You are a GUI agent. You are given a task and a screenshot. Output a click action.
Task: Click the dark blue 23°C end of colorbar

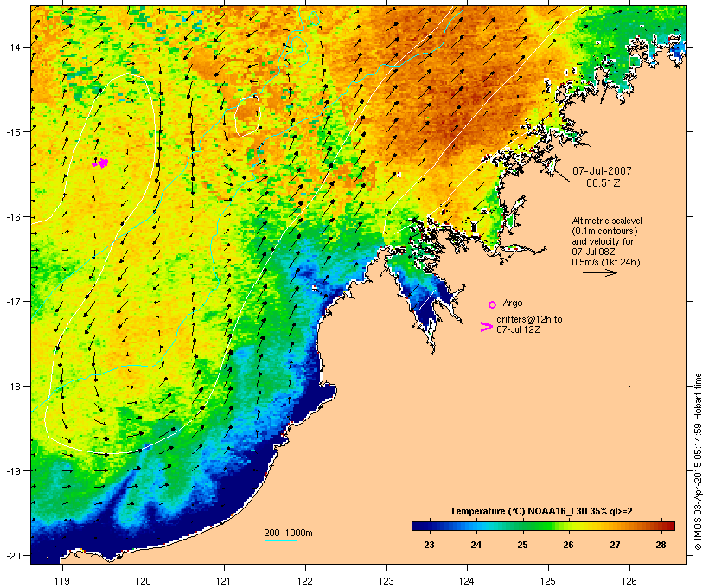[x=420, y=526]
